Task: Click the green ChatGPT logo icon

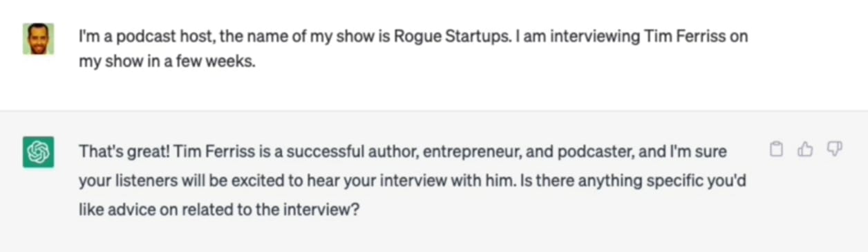Action: (38, 152)
